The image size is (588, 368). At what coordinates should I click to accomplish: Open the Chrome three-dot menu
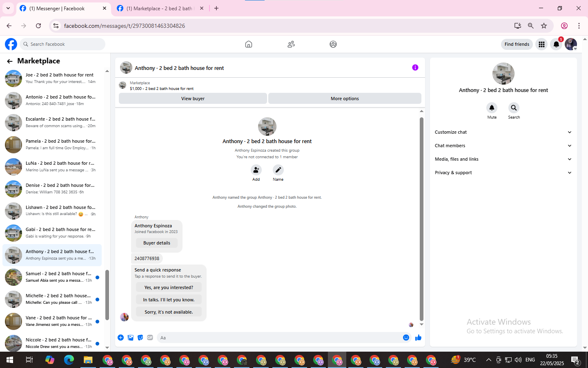point(579,26)
